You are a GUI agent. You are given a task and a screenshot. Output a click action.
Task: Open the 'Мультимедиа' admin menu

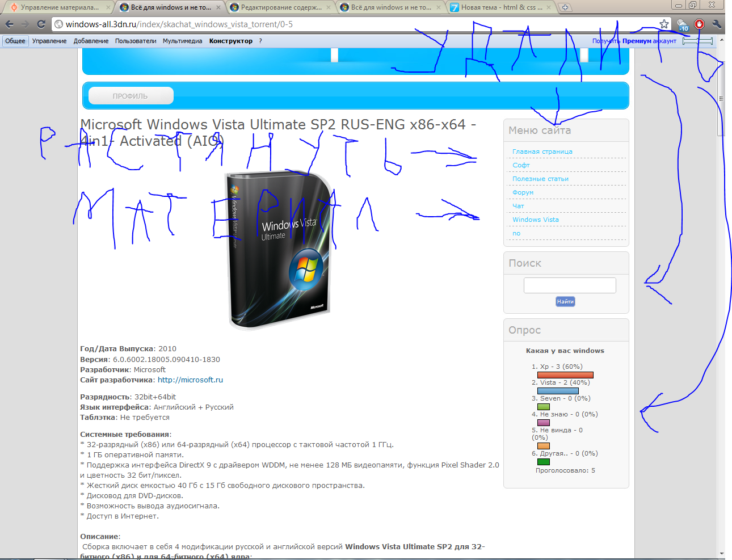(182, 41)
